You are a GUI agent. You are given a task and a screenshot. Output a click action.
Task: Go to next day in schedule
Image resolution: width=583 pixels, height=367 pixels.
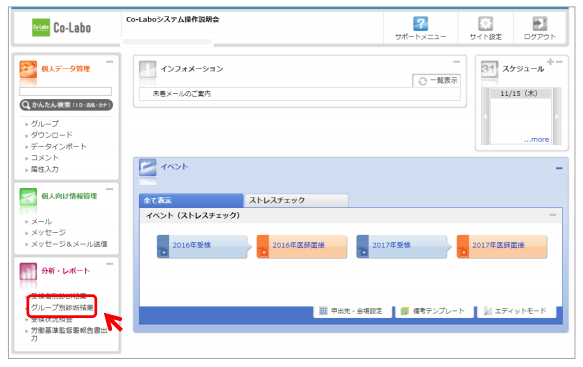pos(557,116)
